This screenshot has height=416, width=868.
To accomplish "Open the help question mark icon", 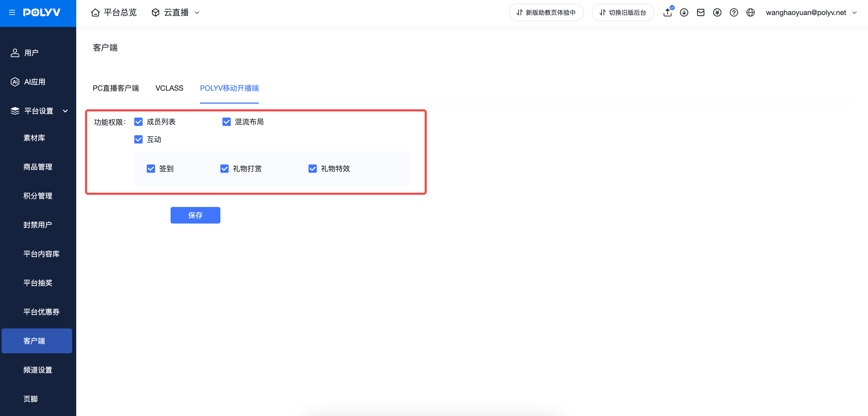I will click(x=733, y=13).
